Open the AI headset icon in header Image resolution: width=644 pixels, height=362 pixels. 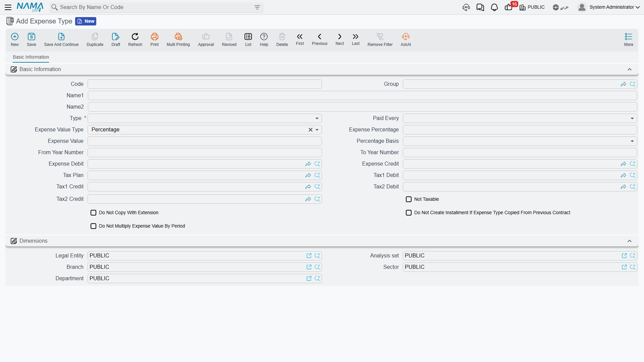466,7
